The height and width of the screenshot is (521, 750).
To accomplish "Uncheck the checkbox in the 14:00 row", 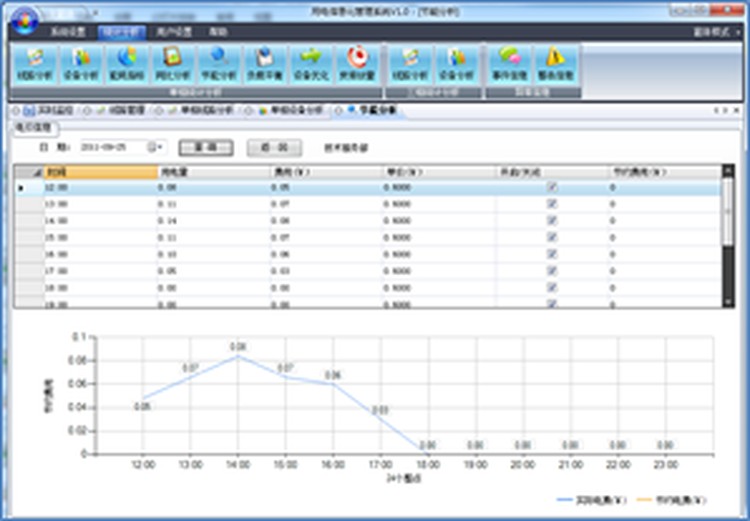I will pyautogui.click(x=551, y=217).
